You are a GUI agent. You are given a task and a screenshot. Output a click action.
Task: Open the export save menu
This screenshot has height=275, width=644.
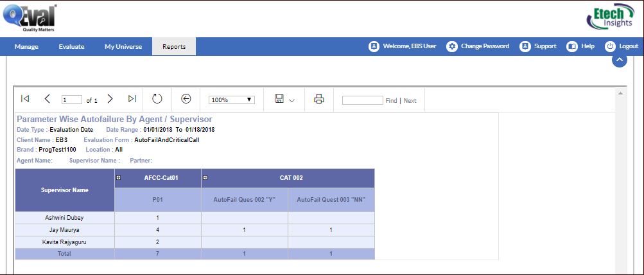point(284,99)
